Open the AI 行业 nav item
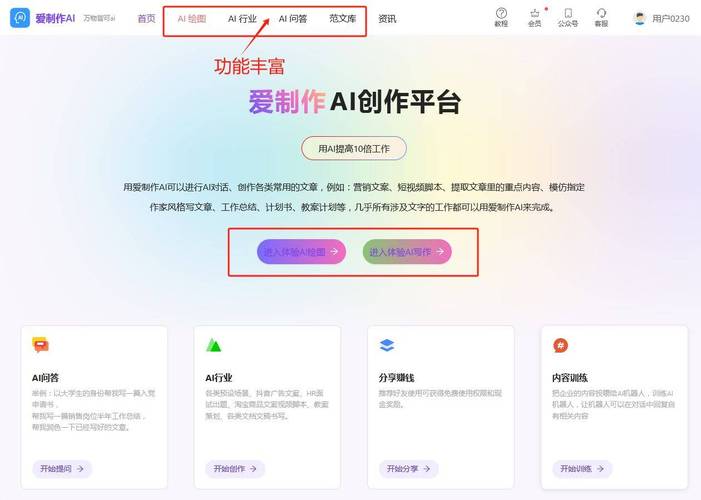 click(242, 19)
